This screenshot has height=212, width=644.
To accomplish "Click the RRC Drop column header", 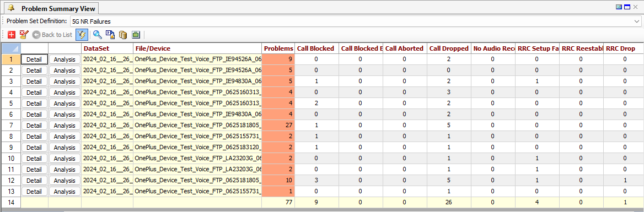I will (624, 48).
